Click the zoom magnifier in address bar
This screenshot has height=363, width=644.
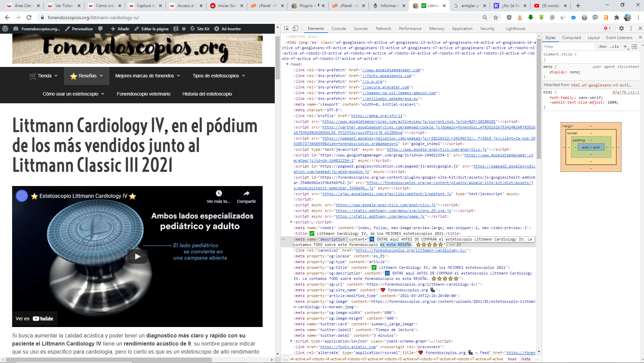[x=485, y=17]
